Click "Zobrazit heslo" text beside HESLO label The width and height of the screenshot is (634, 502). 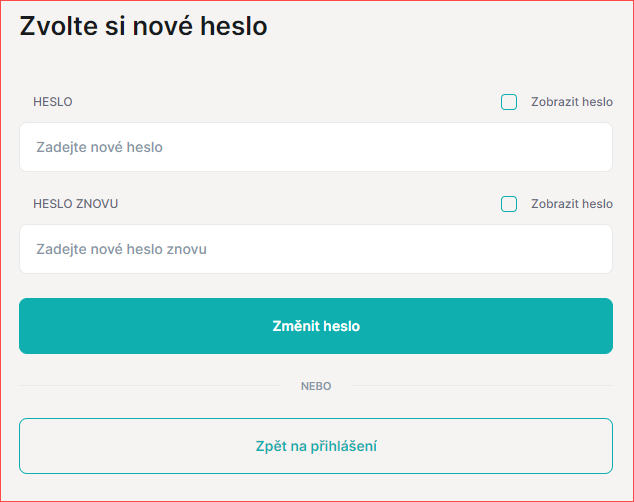coord(571,102)
